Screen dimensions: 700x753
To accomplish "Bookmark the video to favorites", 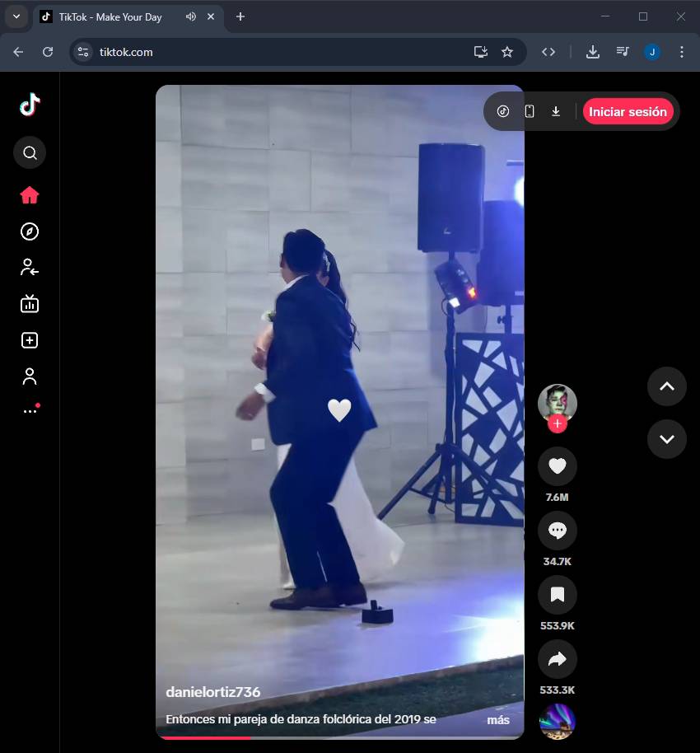I will tap(557, 595).
